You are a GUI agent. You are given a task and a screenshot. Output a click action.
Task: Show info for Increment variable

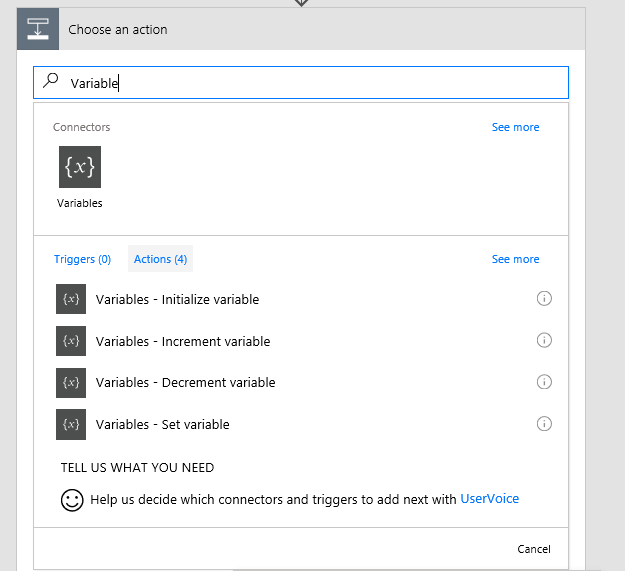tap(544, 341)
